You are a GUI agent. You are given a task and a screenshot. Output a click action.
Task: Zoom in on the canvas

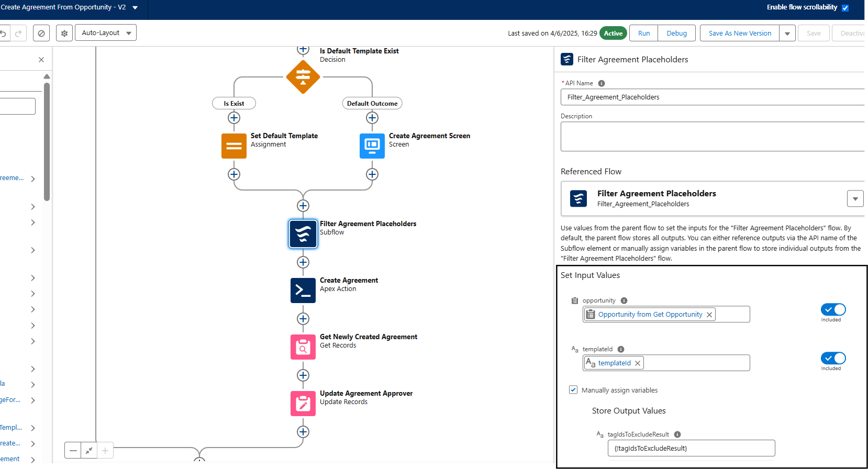[105, 451]
